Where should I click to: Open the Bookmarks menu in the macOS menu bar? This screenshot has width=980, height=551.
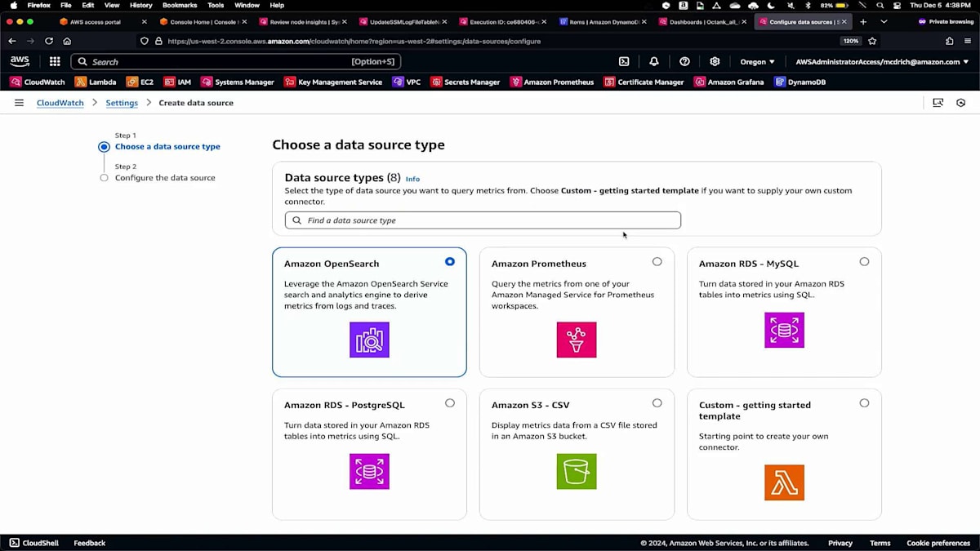(x=180, y=5)
